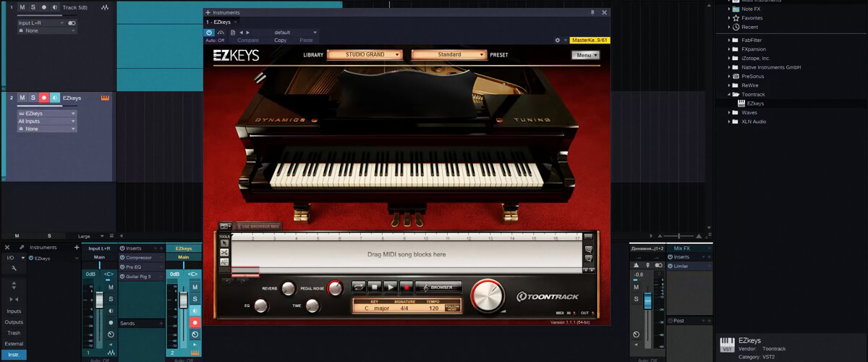
Task: Open the EZkeys BROWSER button
Action: (438, 287)
